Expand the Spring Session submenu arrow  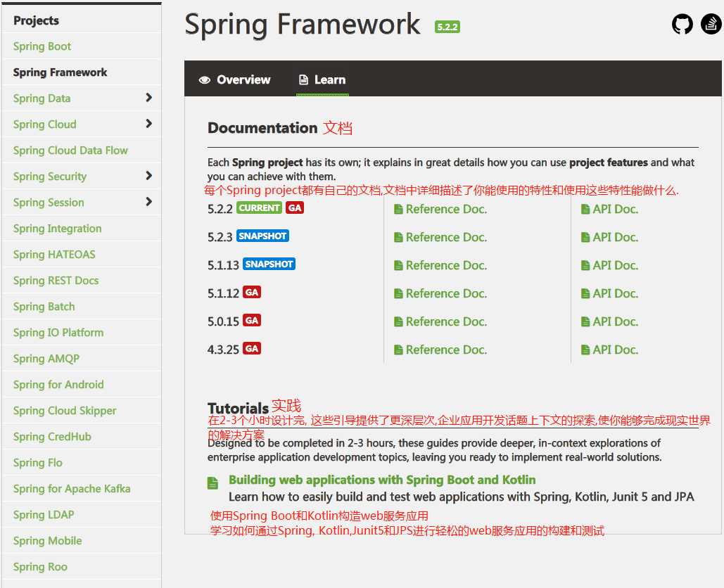coord(148,201)
